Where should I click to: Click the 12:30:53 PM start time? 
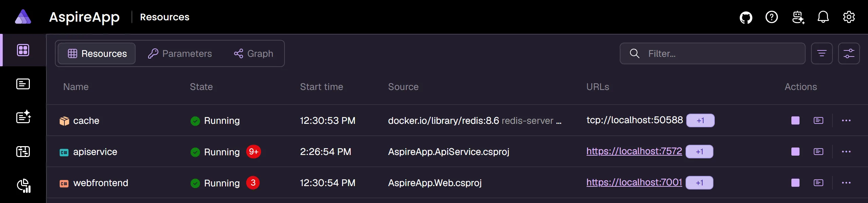coord(328,121)
